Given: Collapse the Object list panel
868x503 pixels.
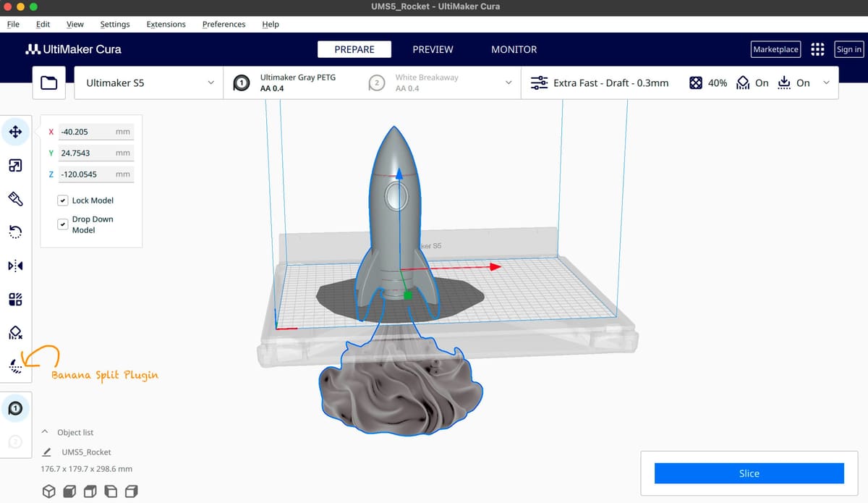Looking at the screenshot, I should pos(46,432).
